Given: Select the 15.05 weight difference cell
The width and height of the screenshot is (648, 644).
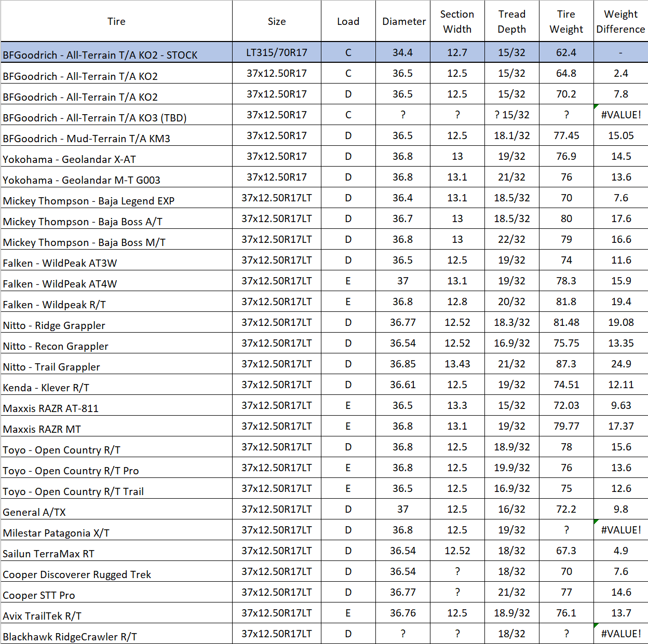Looking at the screenshot, I should tap(621, 135).
